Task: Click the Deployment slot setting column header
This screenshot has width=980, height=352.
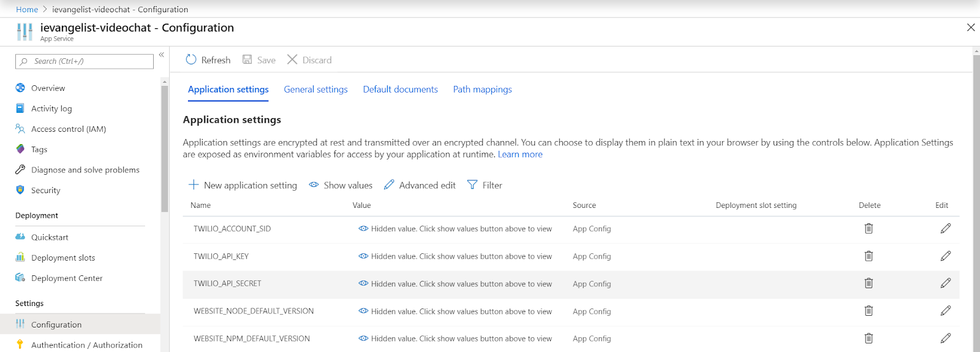Action: pos(756,205)
